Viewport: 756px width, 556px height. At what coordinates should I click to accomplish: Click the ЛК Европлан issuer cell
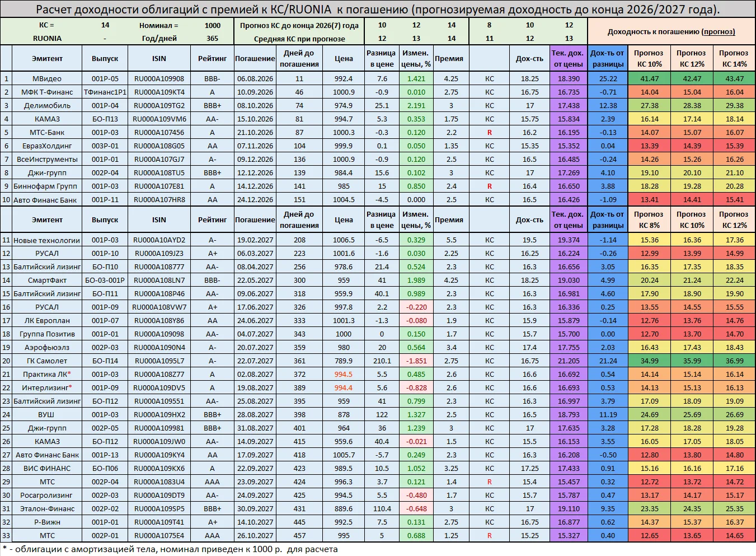[47, 321]
